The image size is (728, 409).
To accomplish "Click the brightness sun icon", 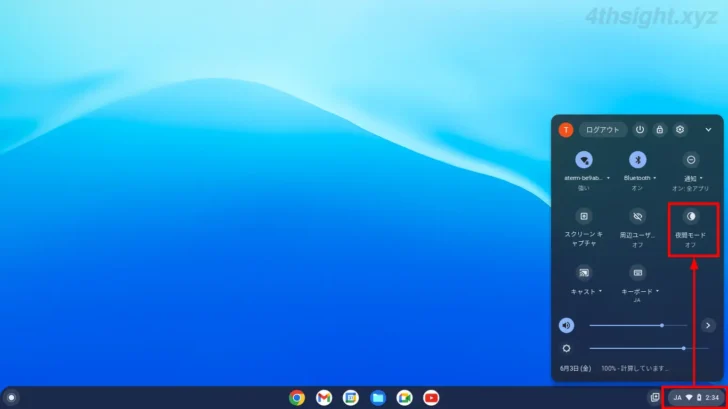I will [x=566, y=349].
